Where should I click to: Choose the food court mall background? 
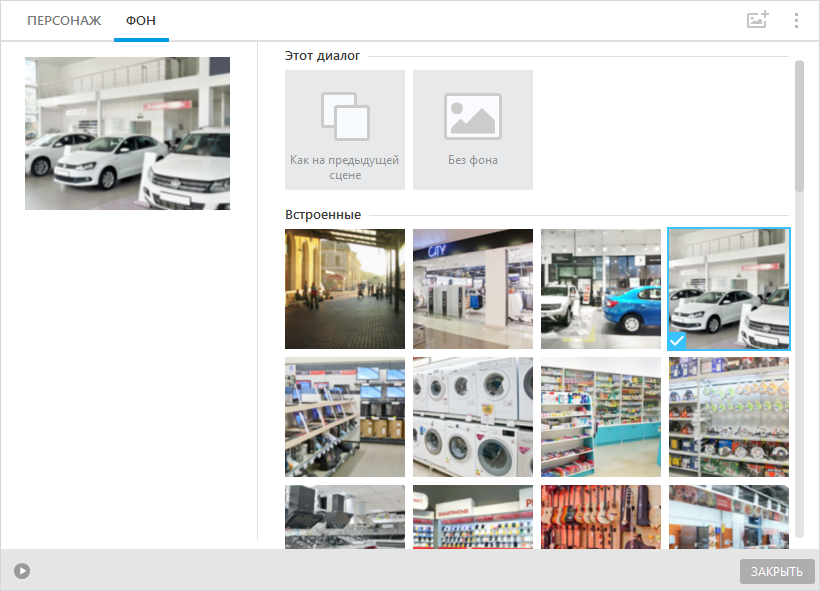(729, 517)
